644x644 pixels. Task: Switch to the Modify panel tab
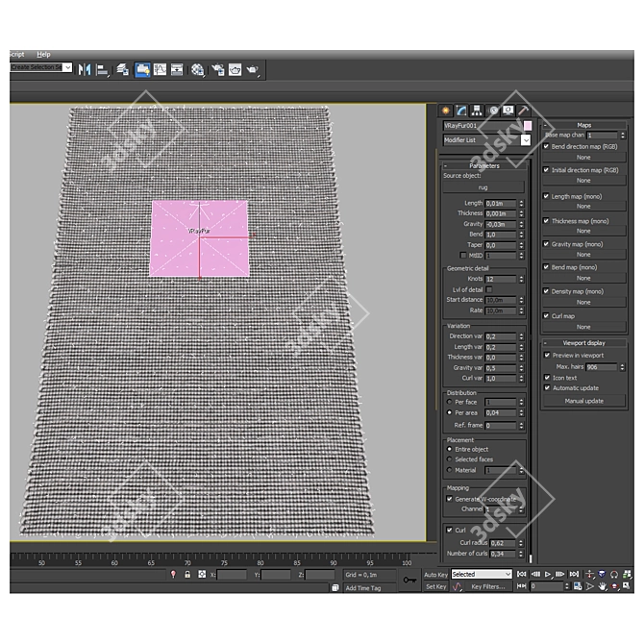tap(461, 111)
